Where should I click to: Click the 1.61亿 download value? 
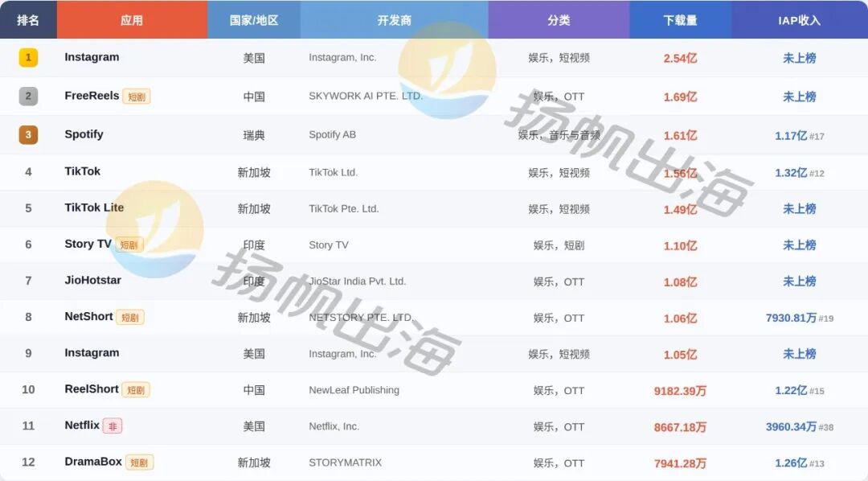[x=681, y=136]
